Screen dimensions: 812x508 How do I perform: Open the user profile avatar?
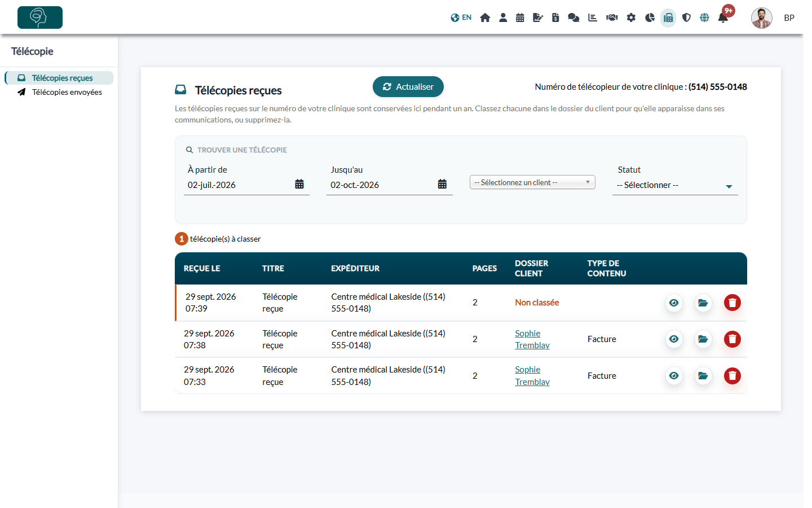762,18
